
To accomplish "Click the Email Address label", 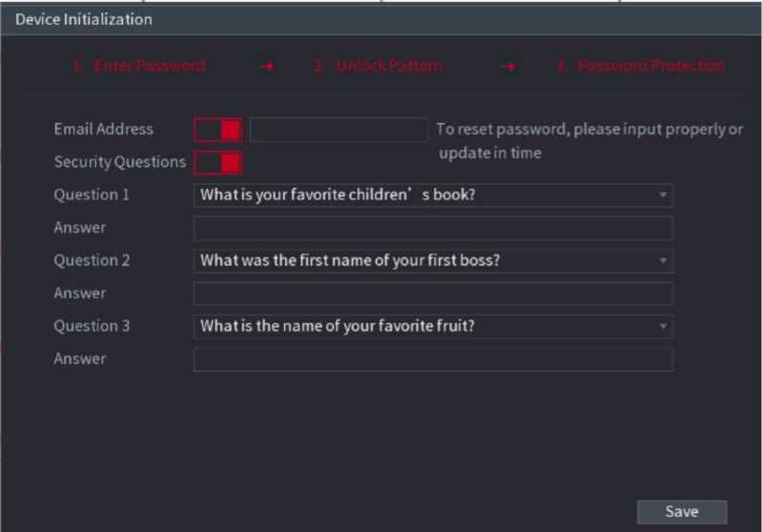I will [x=103, y=130].
